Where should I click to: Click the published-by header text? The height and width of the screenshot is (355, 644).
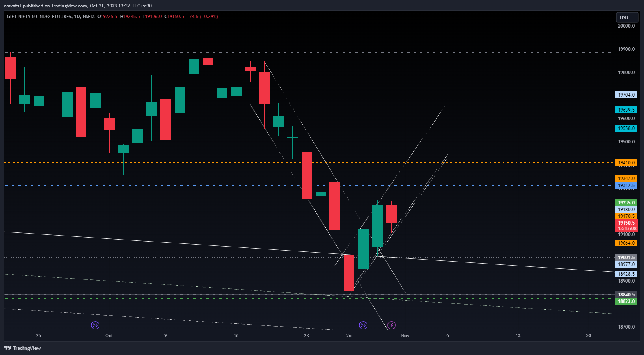coord(78,6)
